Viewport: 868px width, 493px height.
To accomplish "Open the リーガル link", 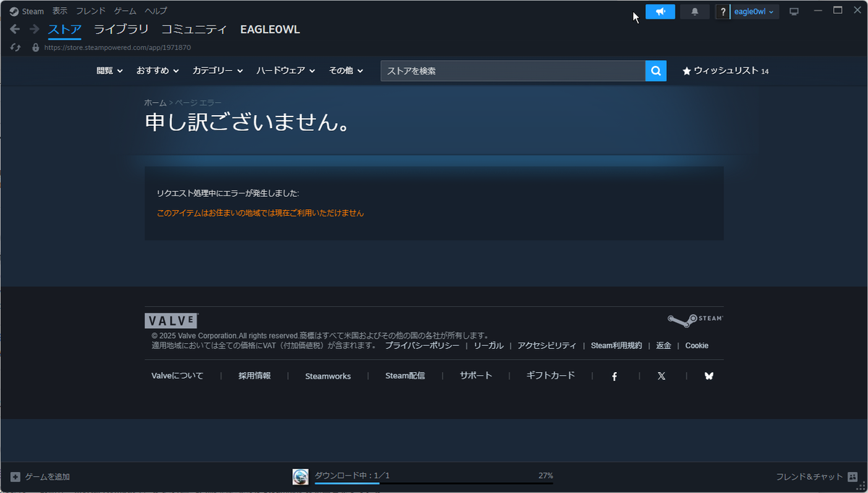I will (488, 346).
